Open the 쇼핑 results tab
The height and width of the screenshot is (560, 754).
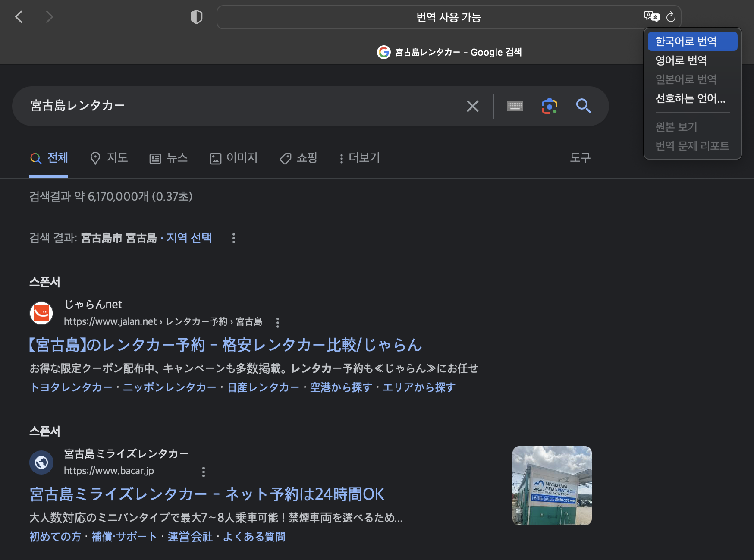pos(298,158)
